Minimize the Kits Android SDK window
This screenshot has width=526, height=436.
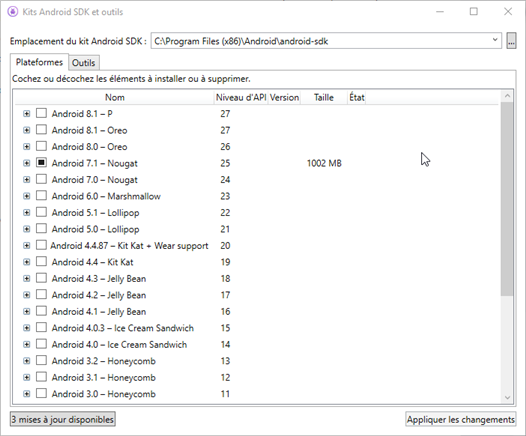pyautogui.click(x=440, y=12)
